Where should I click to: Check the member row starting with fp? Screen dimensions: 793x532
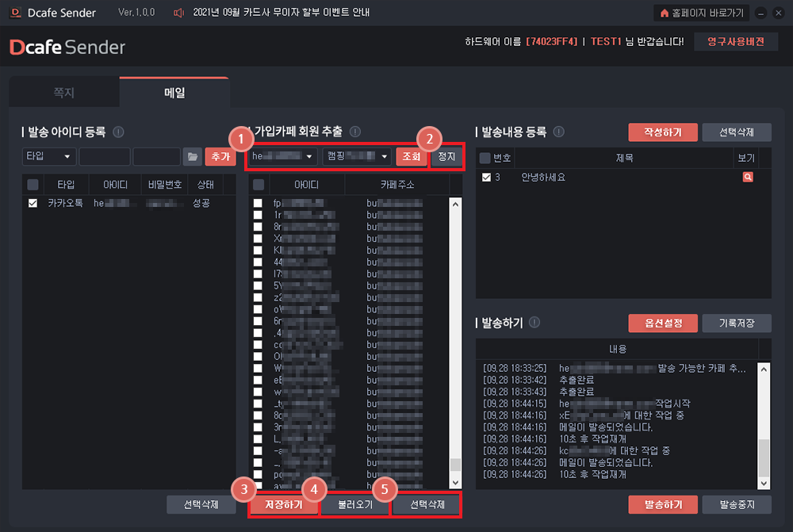click(x=258, y=203)
